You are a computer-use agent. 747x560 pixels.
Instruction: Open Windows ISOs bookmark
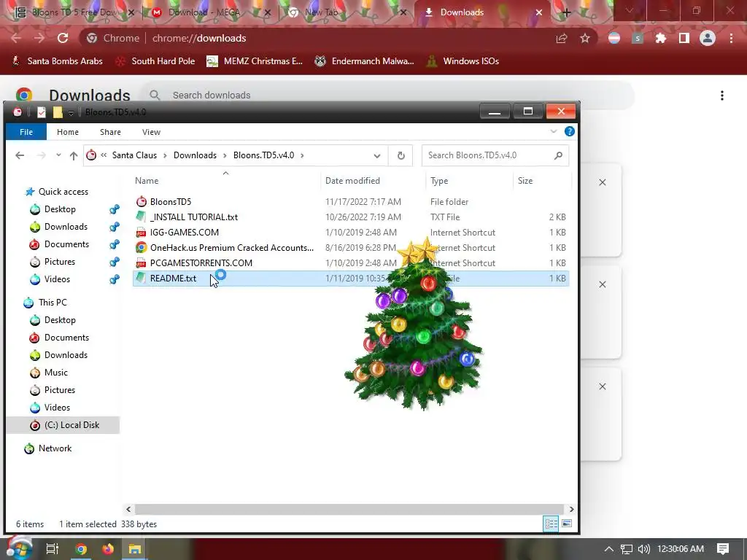(x=462, y=61)
